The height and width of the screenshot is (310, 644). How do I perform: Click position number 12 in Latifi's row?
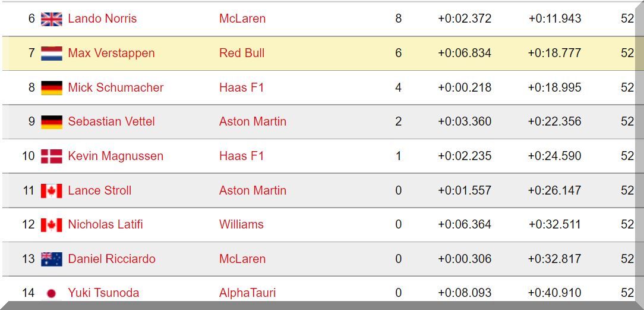[29, 224]
